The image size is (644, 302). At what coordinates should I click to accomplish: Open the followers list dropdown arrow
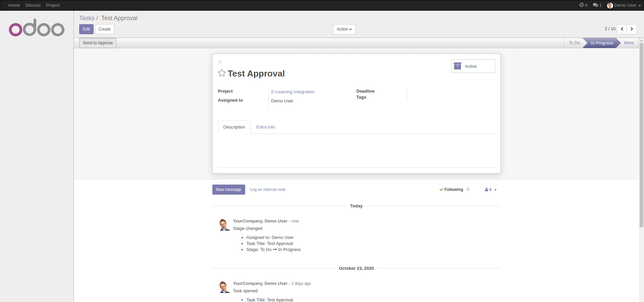[495, 190]
